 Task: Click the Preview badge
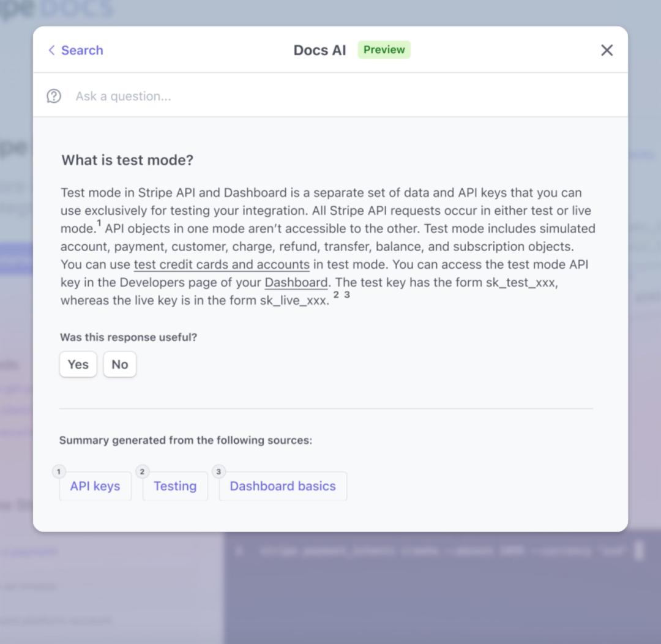coord(384,50)
